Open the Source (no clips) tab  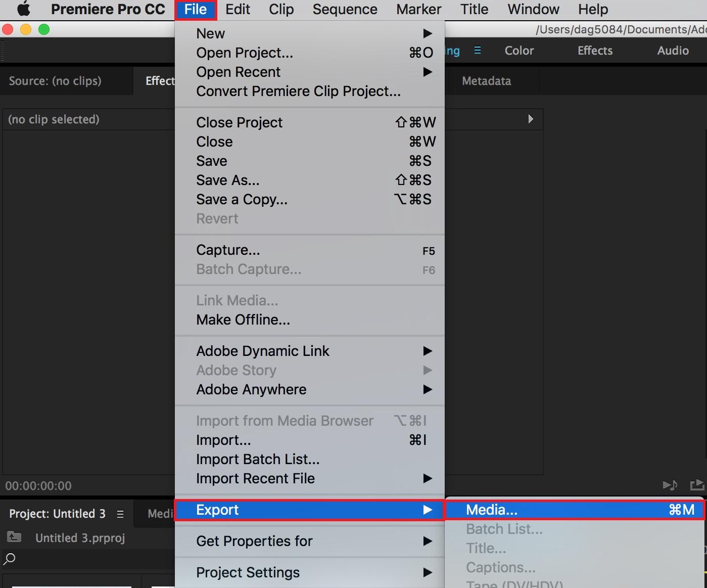55,81
